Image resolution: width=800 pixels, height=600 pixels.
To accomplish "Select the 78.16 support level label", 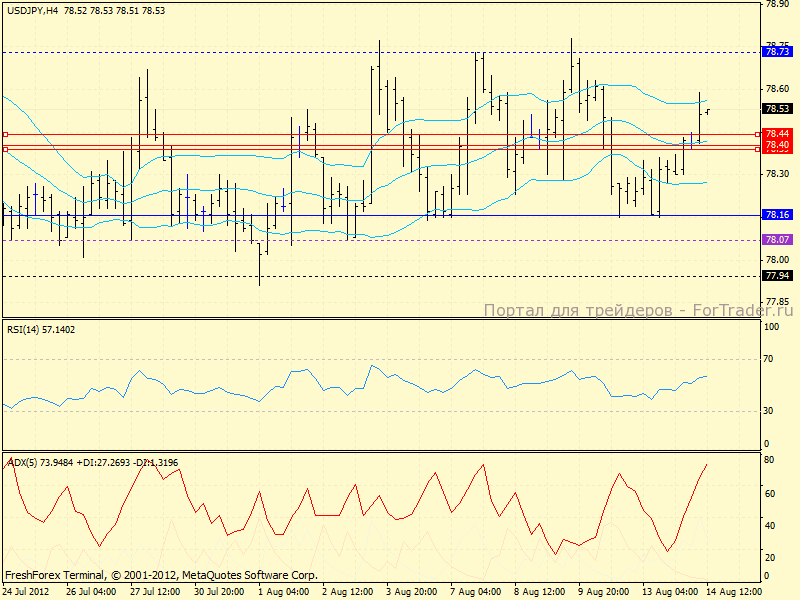I will (777, 215).
